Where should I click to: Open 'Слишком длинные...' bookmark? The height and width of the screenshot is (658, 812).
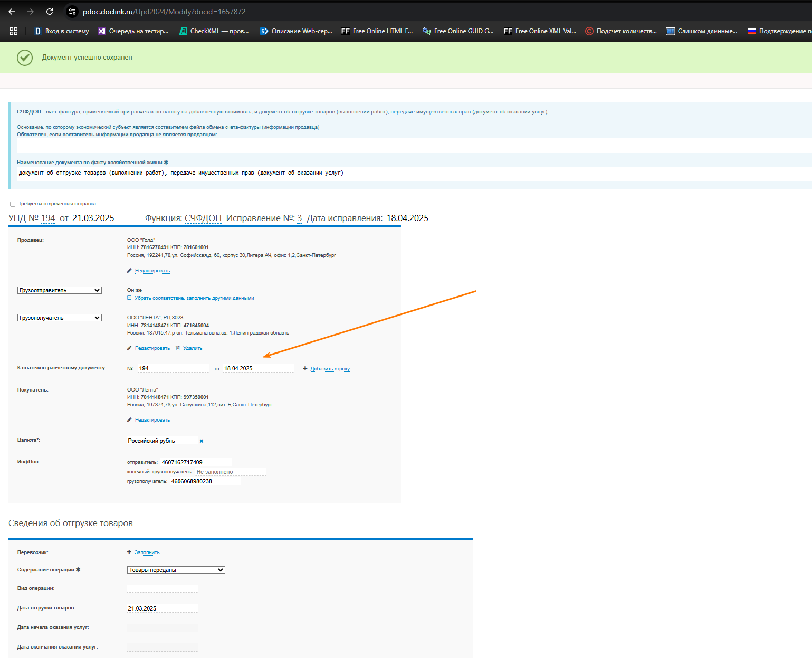(x=702, y=31)
